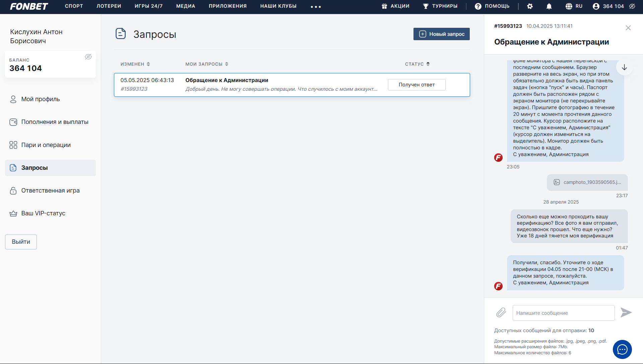Click the FONBET logo
Image resolution: width=643 pixels, height=364 pixels.
29,6
